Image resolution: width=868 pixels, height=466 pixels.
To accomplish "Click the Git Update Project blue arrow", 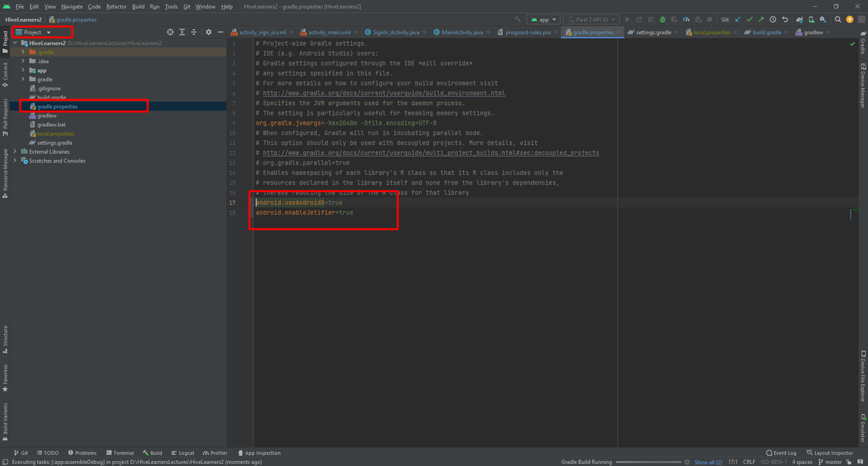I will point(738,20).
